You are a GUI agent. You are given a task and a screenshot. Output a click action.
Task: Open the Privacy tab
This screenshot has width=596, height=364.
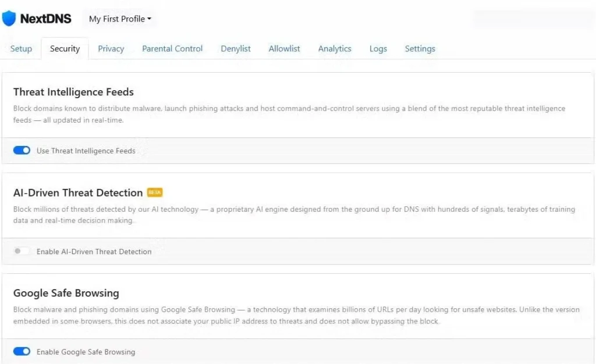tap(111, 49)
